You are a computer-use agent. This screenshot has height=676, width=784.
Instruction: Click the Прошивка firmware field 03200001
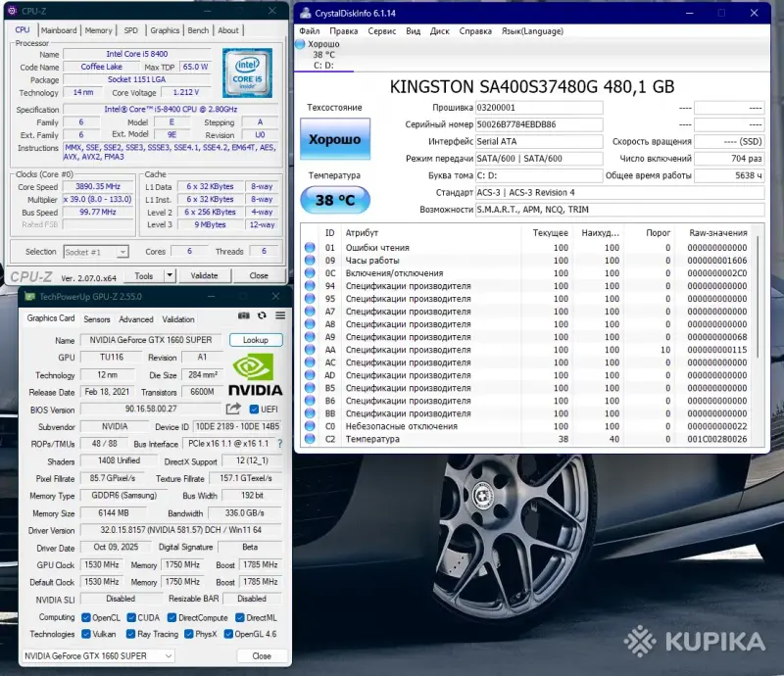(539, 108)
